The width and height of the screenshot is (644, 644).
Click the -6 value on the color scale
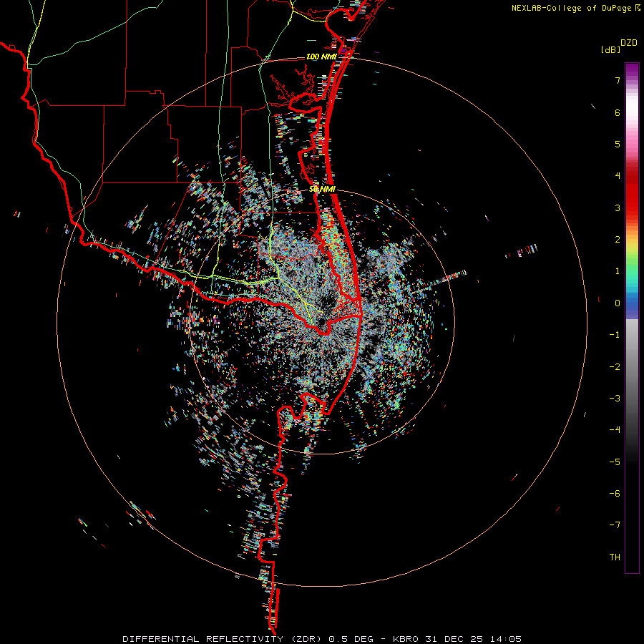click(x=615, y=494)
